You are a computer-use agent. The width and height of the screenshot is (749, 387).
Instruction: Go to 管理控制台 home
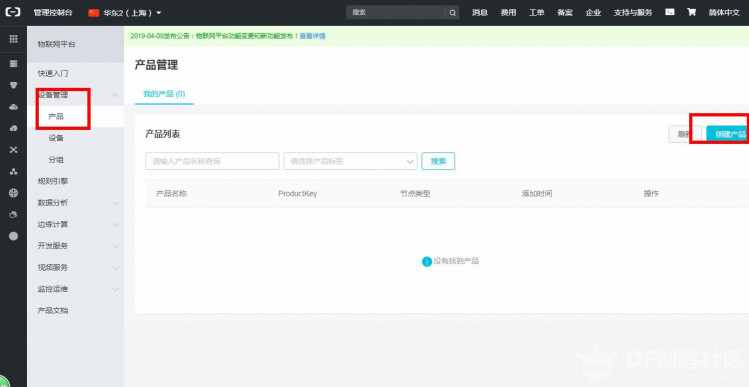pyautogui.click(x=53, y=13)
